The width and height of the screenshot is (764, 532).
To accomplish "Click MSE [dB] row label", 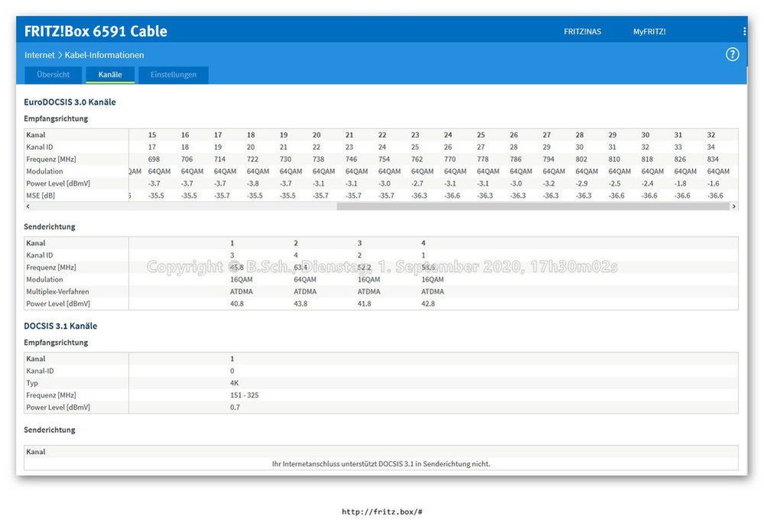I will tap(41, 196).
